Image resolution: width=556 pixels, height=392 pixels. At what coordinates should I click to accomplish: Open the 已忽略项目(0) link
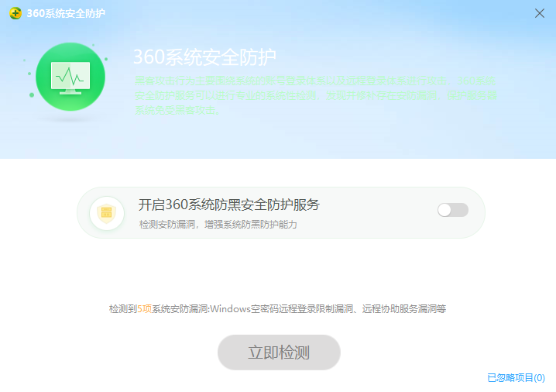516,378
